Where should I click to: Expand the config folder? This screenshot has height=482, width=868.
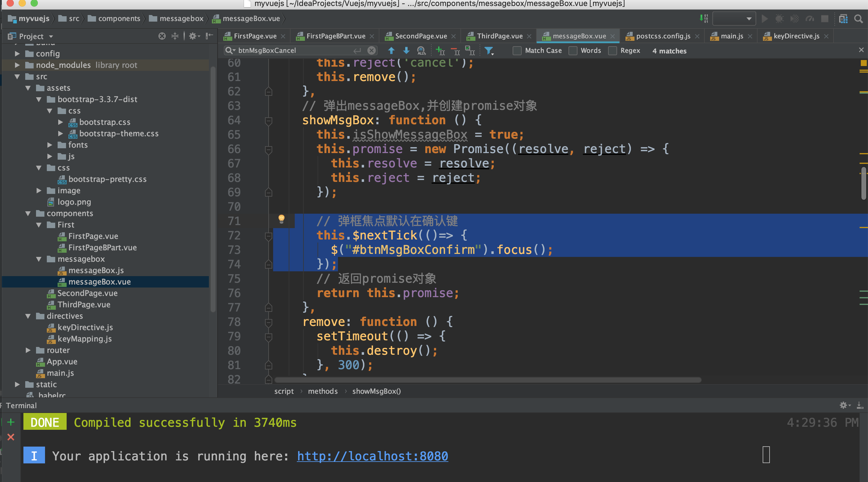click(17, 53)
